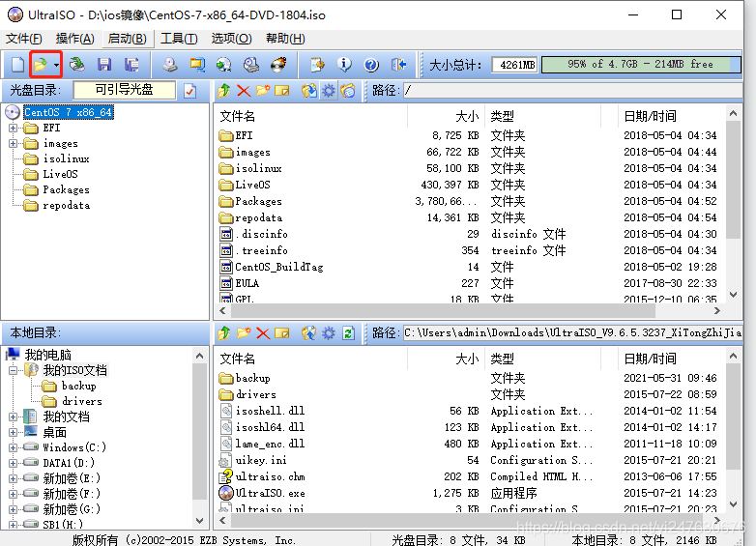Sort local file list by 大小 column header
This screenshot has width=756, height=546.
[446, 359]
